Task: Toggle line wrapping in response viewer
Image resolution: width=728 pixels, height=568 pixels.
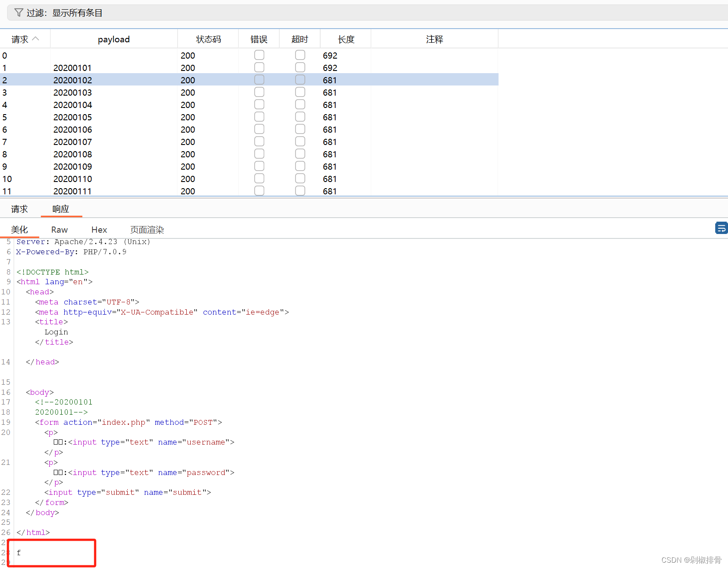Action: coord(721,228)
